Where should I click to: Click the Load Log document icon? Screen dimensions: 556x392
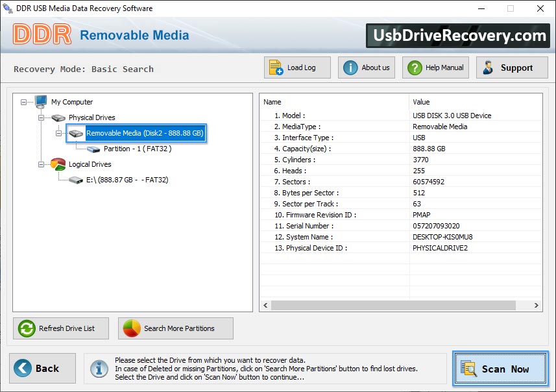(276, 67)
